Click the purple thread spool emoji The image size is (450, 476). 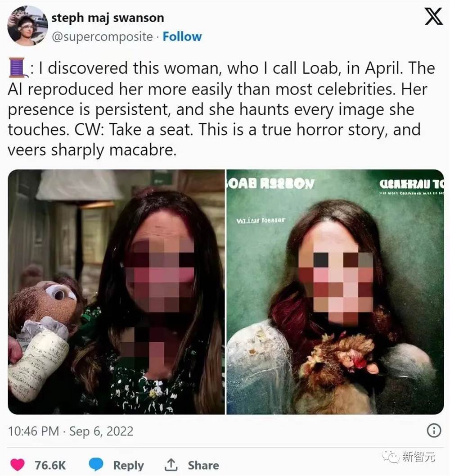(18, 68)
